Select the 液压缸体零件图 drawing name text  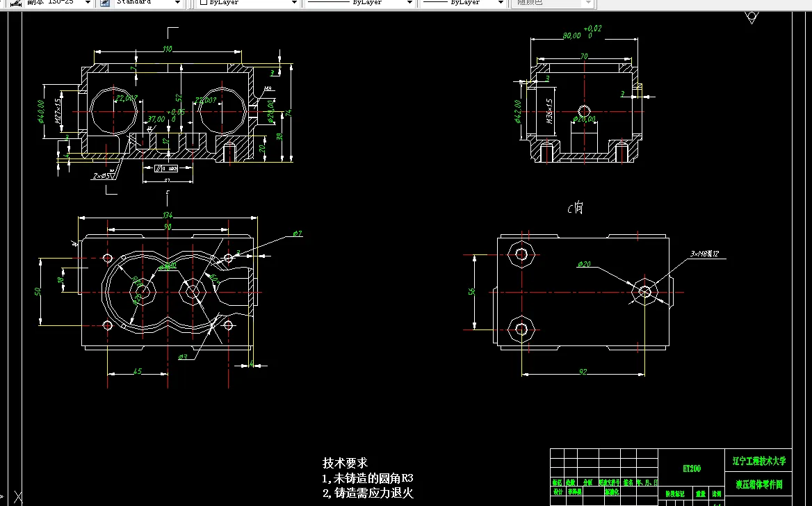760,484
